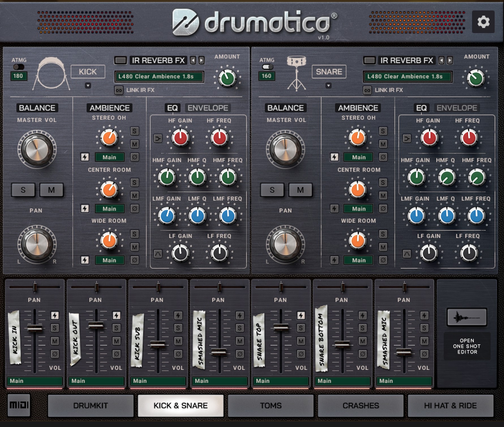Select previous Kick IR reverb preset
The height and width of the screenshot is (427, 504).
(x=193, y=60)
